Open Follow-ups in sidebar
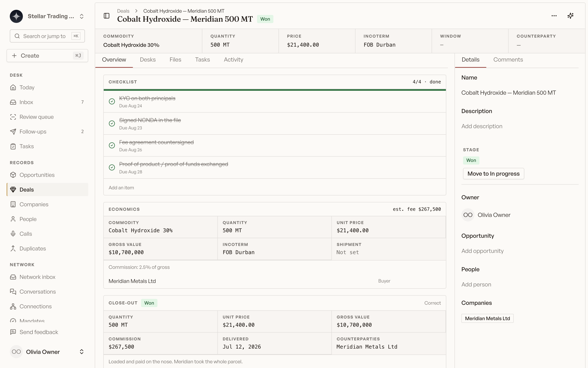588x368 pixels. pos(47,132)
